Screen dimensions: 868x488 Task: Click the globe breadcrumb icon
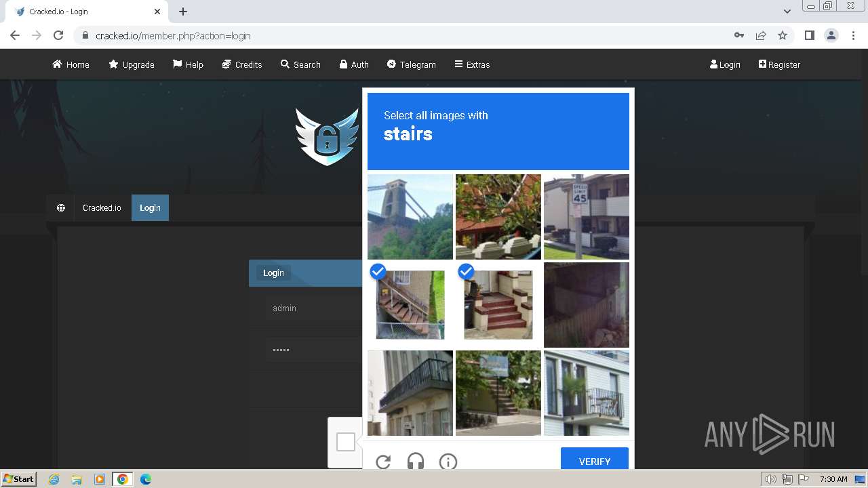pos(61,208)
